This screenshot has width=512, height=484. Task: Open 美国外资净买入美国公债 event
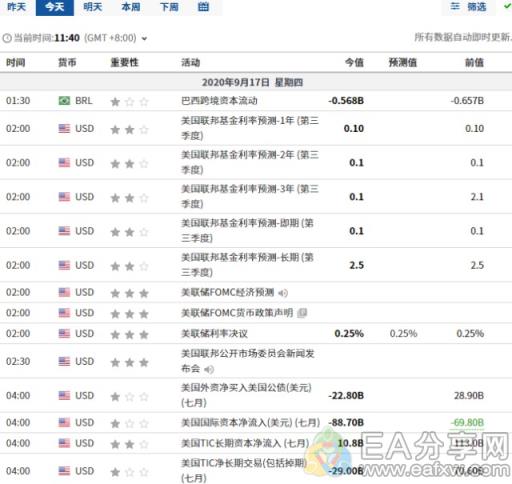tap(246, 395)
